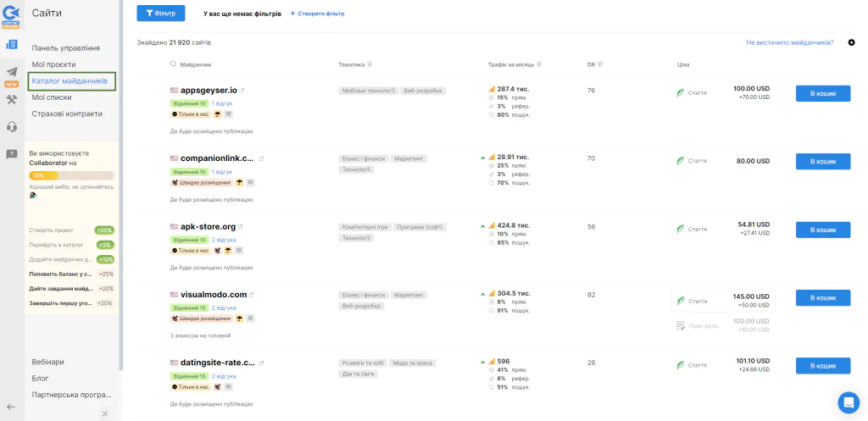Screen dimensions: 868x421
Task: Click the traffic bars icon for appsgeyser.io
Action: pos(491,88)
